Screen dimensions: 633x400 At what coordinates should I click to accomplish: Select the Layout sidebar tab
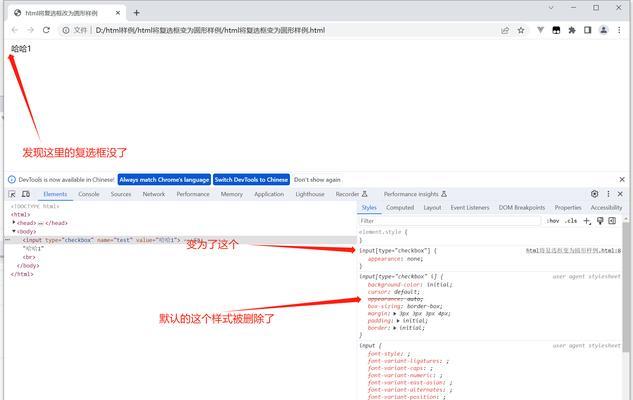coord(432,207)
